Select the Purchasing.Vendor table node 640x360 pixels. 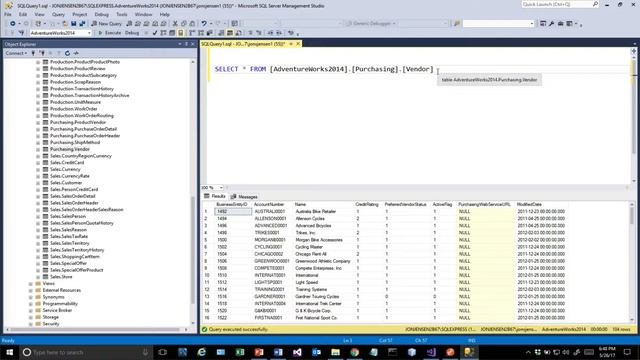pos(69,149)
